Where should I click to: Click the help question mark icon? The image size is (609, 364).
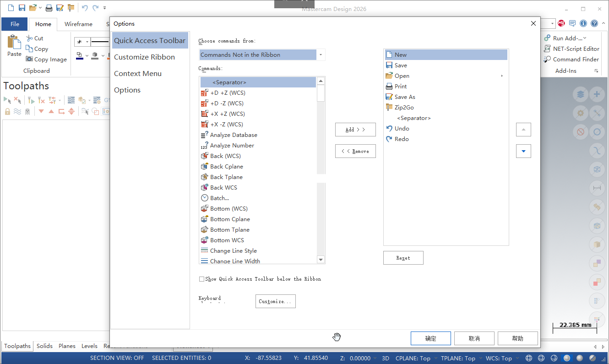coord(594,23)
